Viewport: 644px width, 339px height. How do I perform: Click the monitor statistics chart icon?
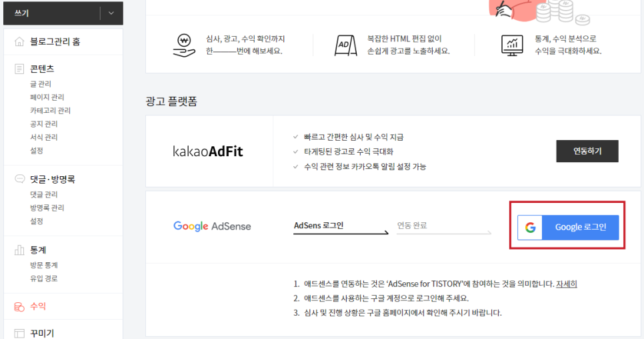(512, 45)
